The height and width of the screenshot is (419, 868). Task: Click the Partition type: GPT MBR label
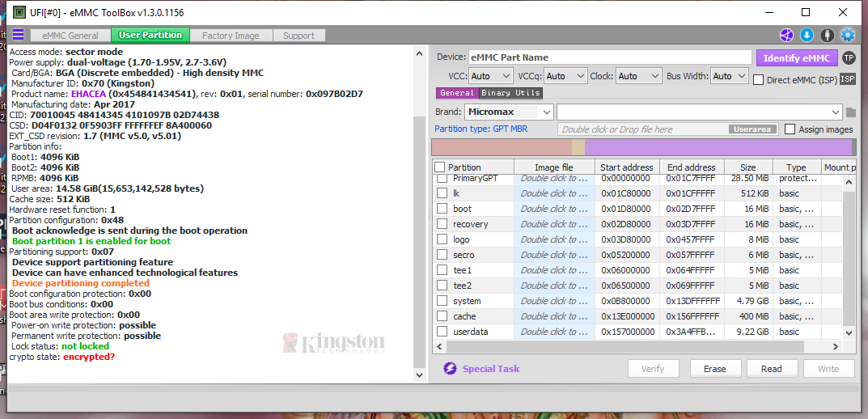coord(481,129)
